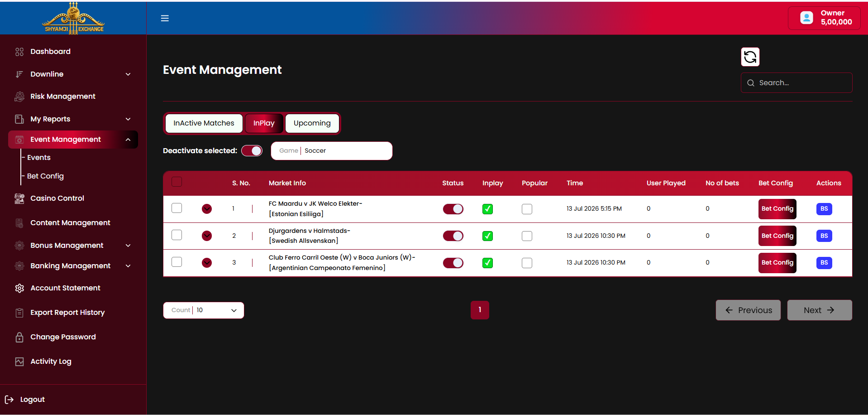The image size is (868, 415).
Task: Click the Downline icon in sidebar
Action: pos(19,74)
